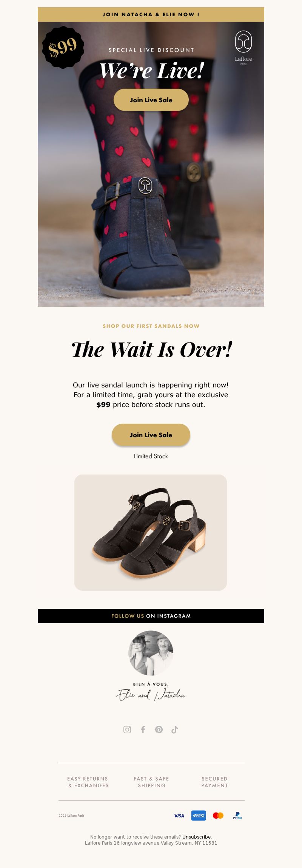Open the Pinterest social icon
302x868 pixels.
point(159,730)
